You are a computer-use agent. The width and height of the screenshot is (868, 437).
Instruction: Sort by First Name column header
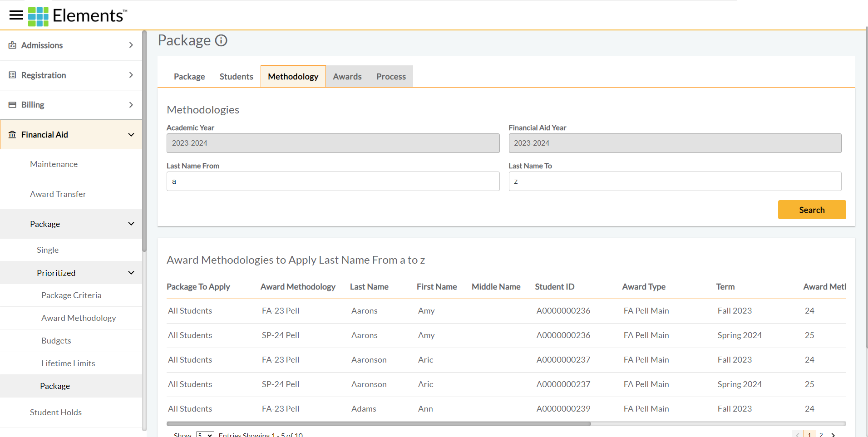(x=437, y=287)
